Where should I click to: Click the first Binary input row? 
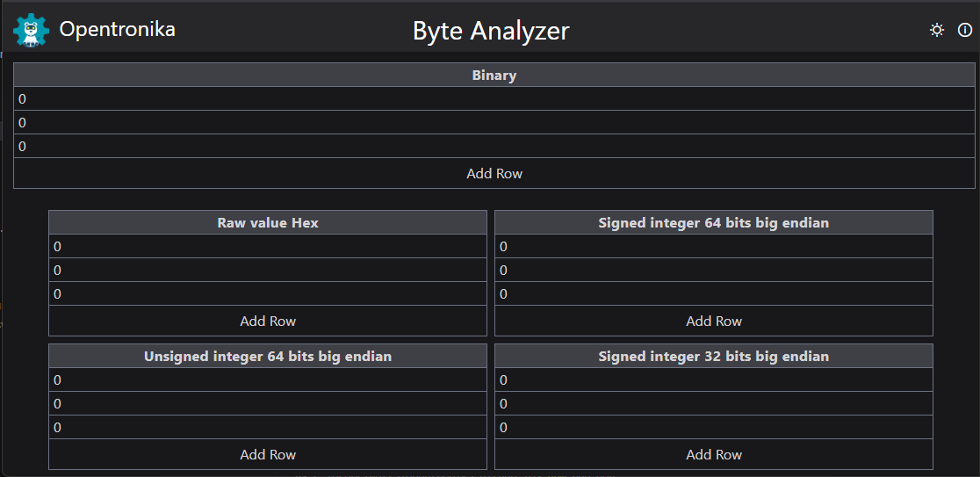click(x=494, y=98)
